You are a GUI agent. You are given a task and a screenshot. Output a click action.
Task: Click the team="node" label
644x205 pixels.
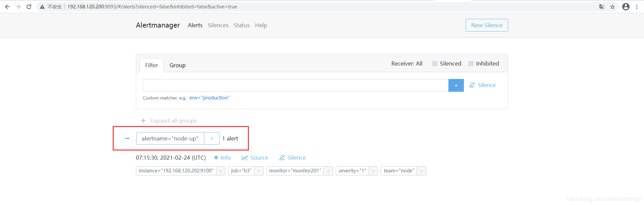pyautogui.click(x=399, y=171)
